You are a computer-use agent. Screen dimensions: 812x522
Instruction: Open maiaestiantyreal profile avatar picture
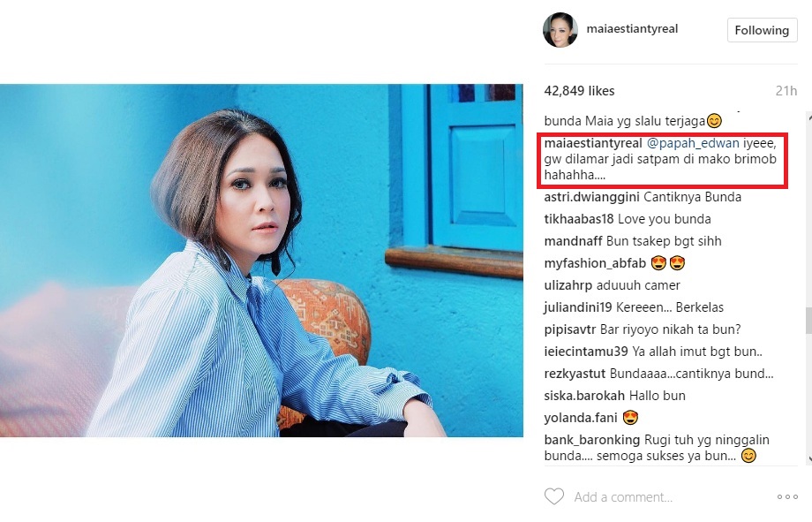pyautogui.click(x=560, y=29)
